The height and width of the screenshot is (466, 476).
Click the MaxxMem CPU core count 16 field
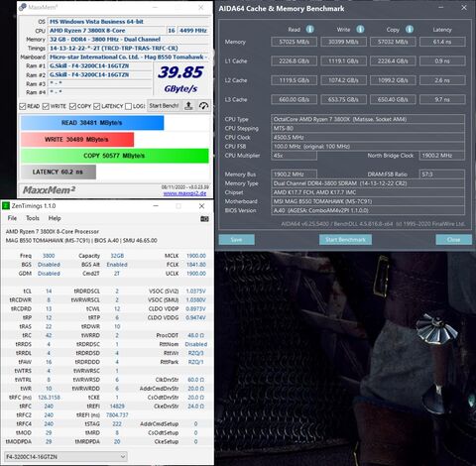pos(172,31)
